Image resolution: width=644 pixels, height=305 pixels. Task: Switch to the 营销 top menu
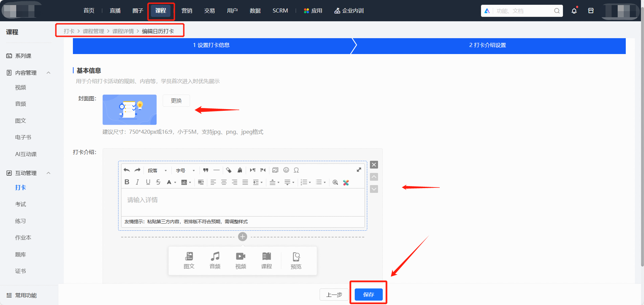(x=187, y=11)
